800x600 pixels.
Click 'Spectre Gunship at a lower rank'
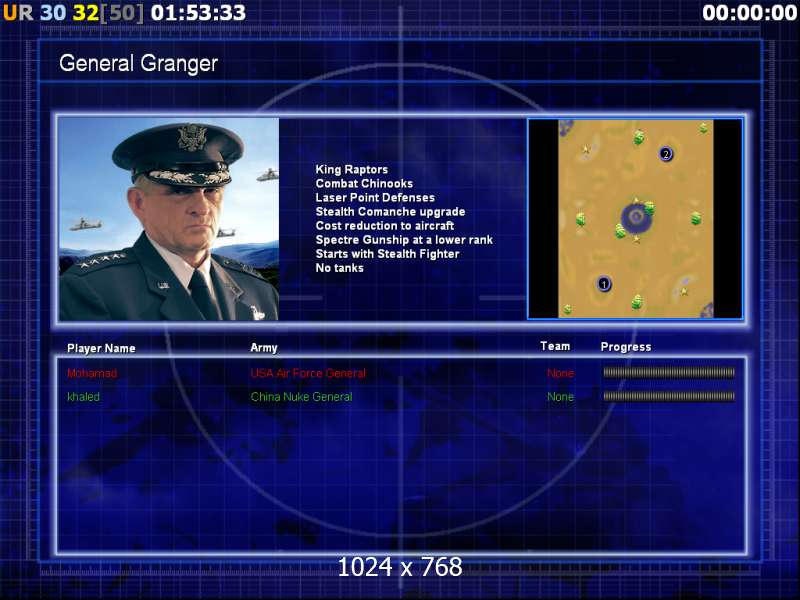click(404, 240)
